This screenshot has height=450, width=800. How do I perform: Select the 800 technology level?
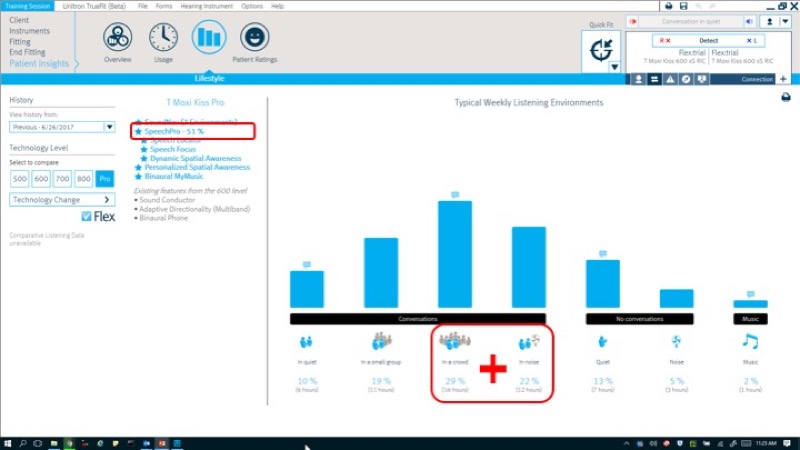point(83,179)
